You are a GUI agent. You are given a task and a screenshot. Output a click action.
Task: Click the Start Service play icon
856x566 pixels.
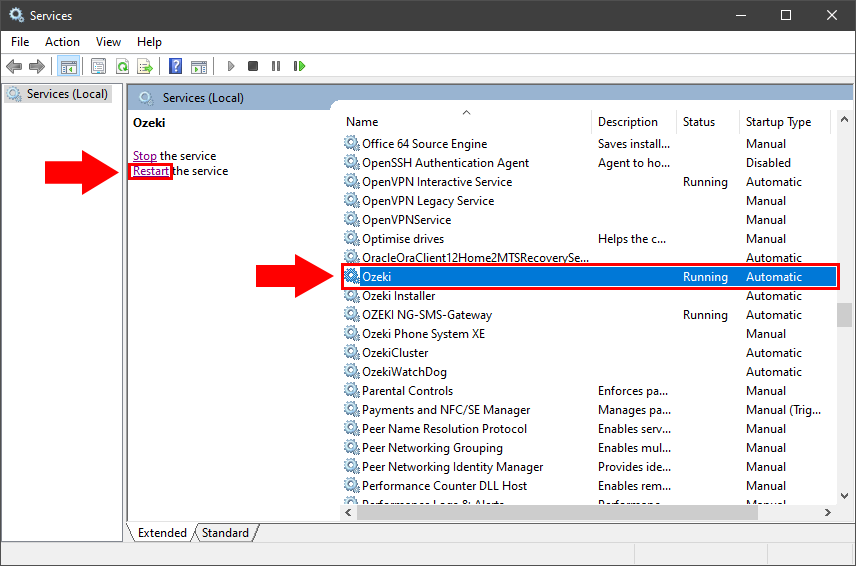[230, 67]
